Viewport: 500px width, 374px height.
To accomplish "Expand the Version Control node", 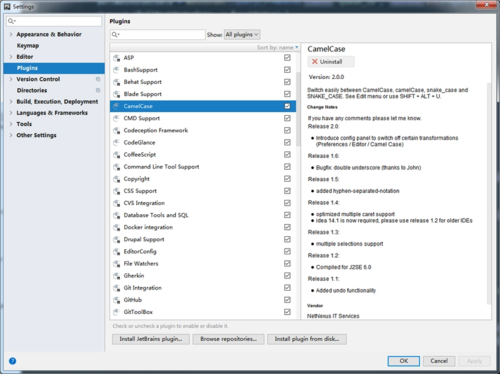I will [x=11, y=79].
